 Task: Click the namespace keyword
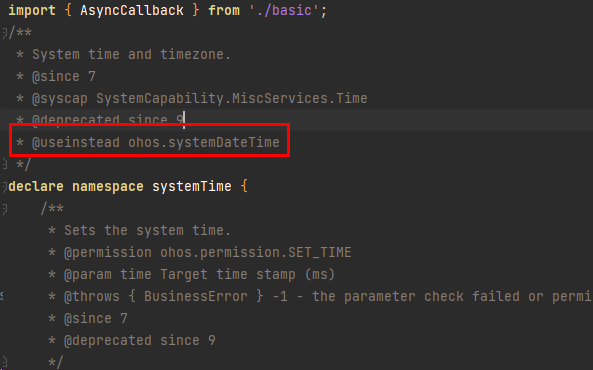click(x=108, y=187)
